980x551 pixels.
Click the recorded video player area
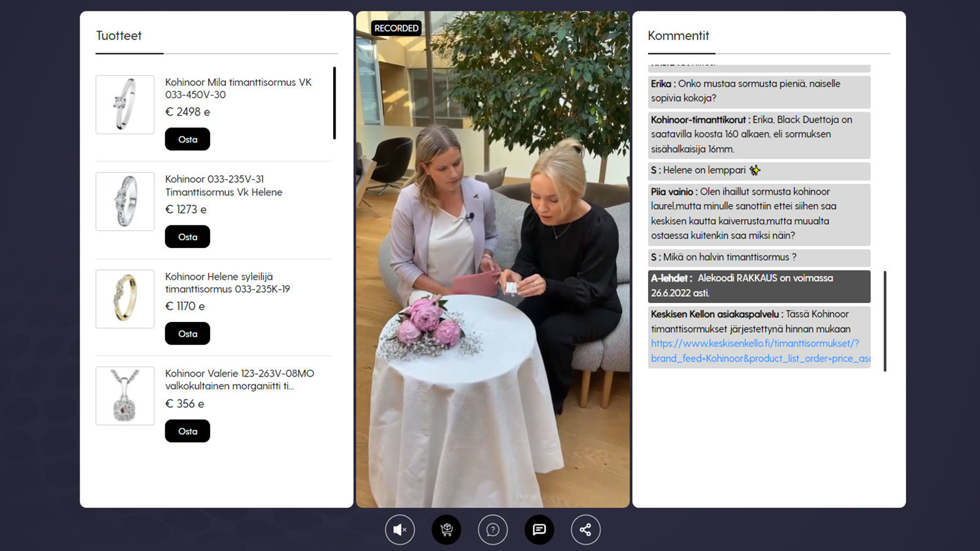tap(492, 260)
